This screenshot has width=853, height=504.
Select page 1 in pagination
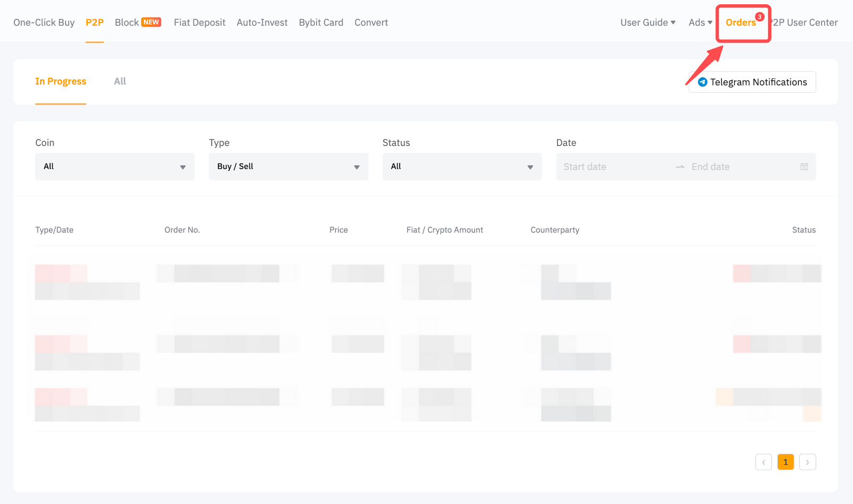pos(785,462)
